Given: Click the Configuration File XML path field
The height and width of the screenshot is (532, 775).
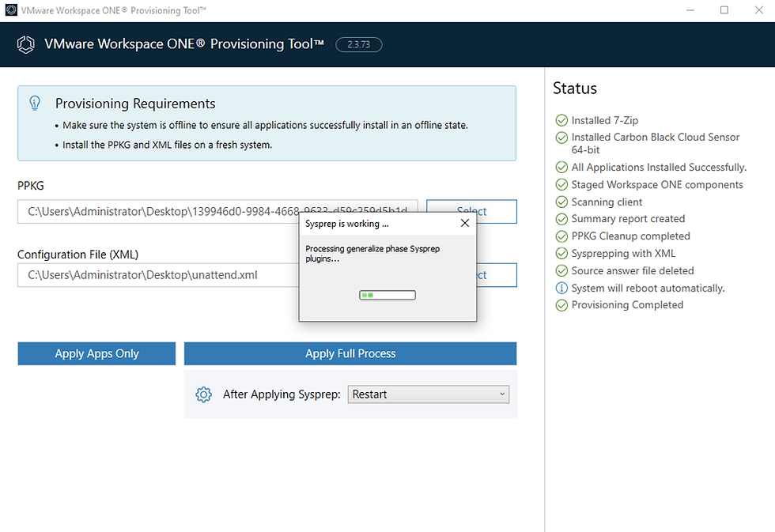Looking at the screenshot, I should click(x=158, y=275).
